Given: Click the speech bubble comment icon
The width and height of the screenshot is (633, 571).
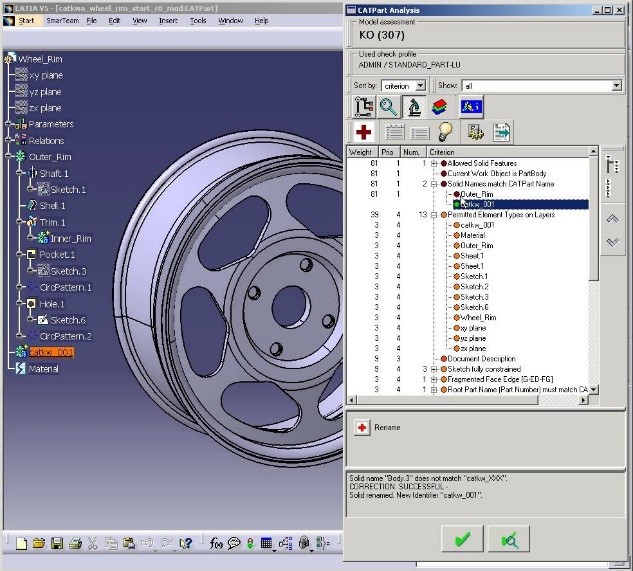Looking at the screenshot, I should [x=234, y=544].
